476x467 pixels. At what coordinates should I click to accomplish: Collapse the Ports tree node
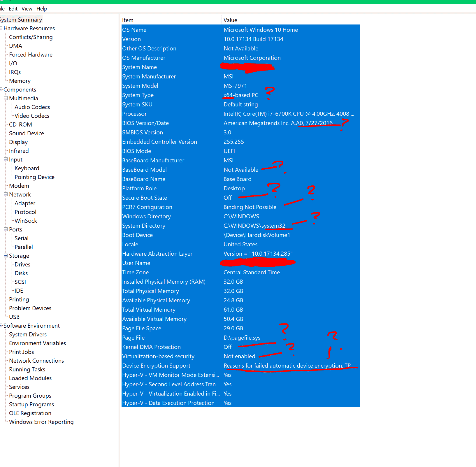[6, 229]
